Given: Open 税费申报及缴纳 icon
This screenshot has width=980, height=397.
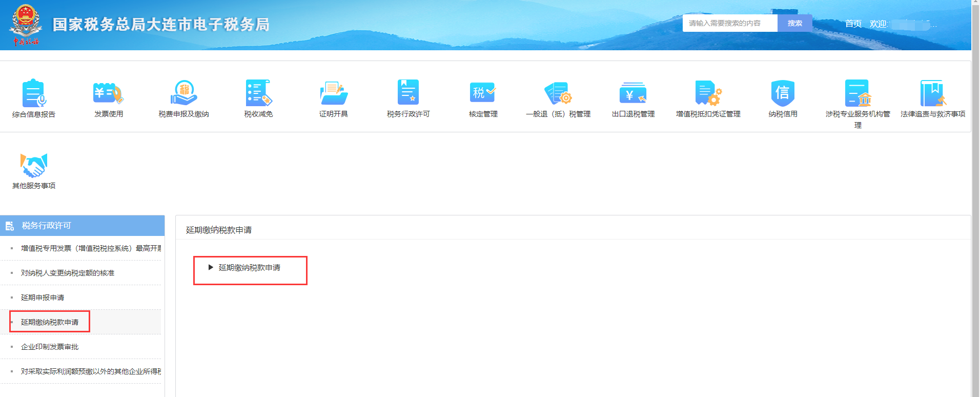Looking at the screenshot, I should click(x=183, y=93).
